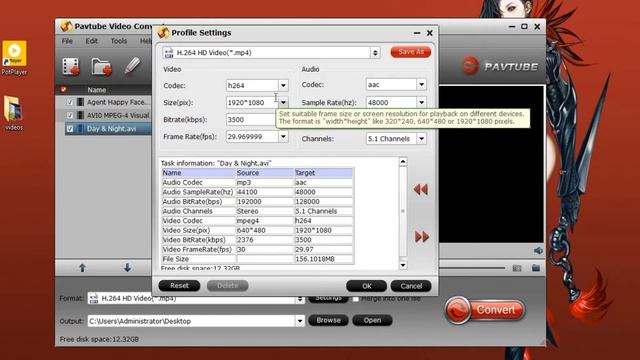
Task: Click OK in Profile Settings
Action: coord(367,286)
